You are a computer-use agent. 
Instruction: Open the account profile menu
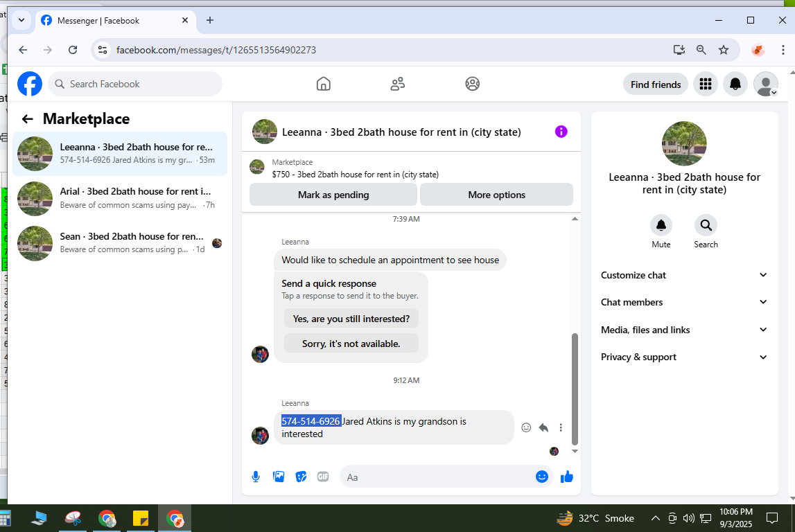[x=766, y=84]
